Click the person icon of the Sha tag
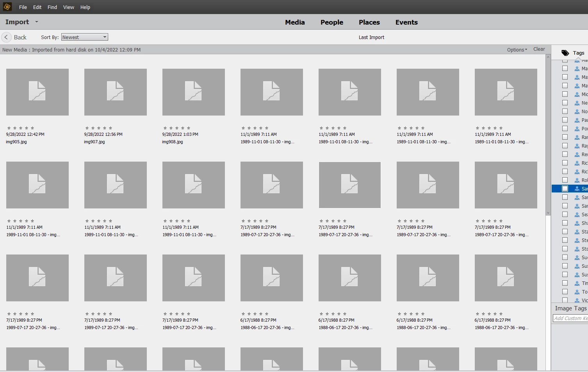588x372 pixels. point(577,223)
